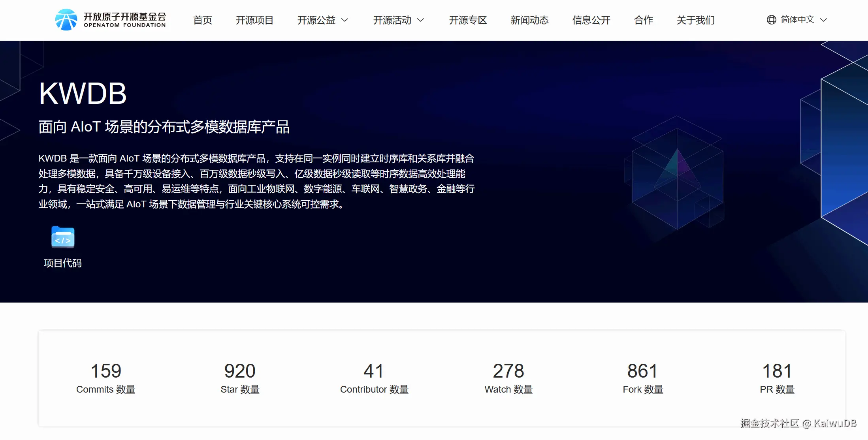Viewport: 868px width, 440px height.
Task: Click the KWDB project title
Action: click(83, 94)
